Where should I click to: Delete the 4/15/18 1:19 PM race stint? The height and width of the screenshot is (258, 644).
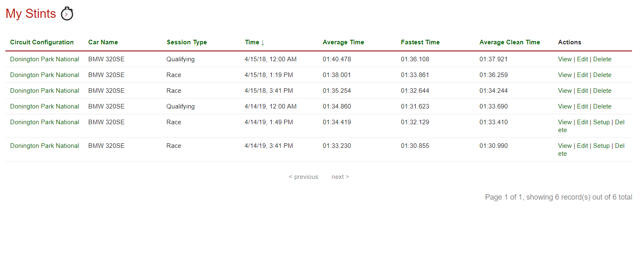point(602,75)
